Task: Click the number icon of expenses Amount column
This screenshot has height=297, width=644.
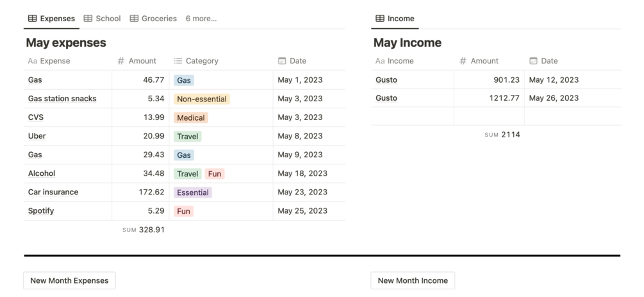Action: click(x=120, y=61)
